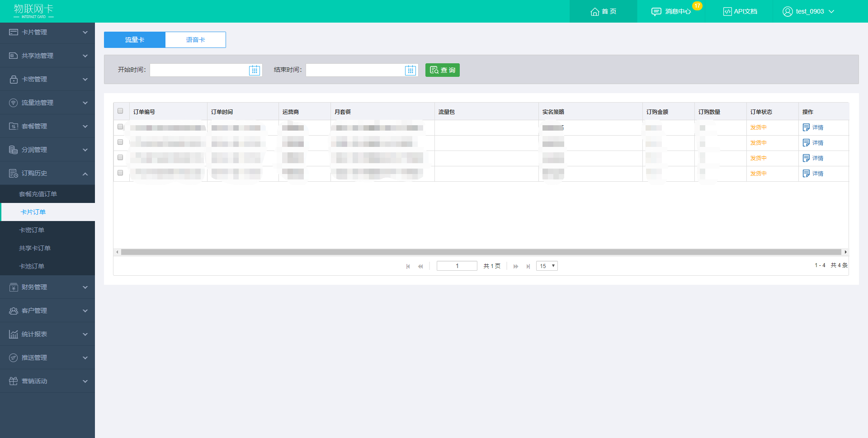Viewport: 868px width, 438px height.
Task: Click the scrollbar left arrow
Action: pos(117,252)
